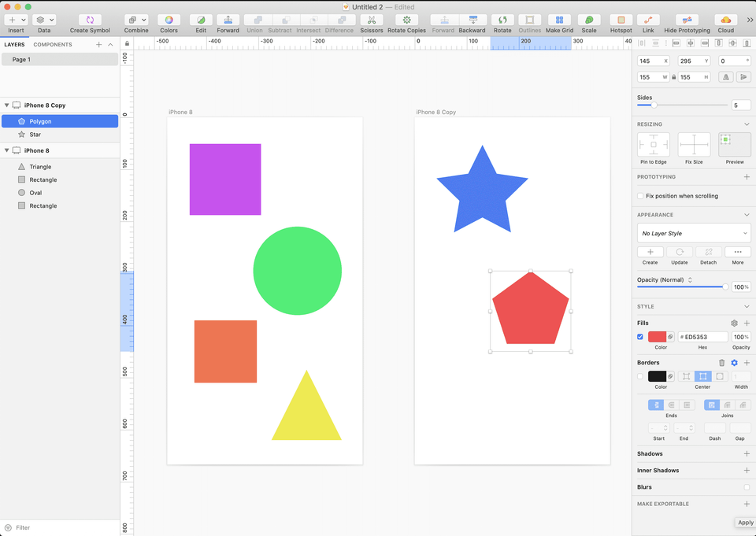Enable the Blurs checkbox
Viewport: 756px width, 536px height.
pos(747,487)
